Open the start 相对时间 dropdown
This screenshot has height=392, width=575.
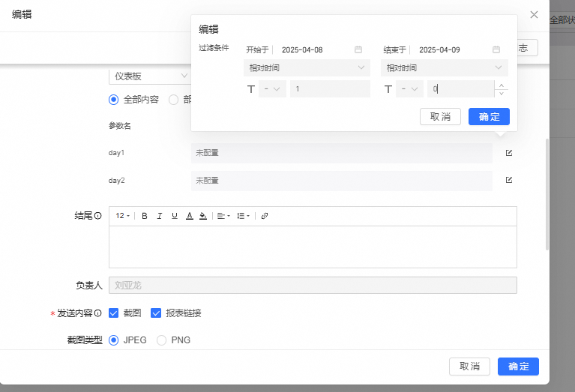point(307,68)
